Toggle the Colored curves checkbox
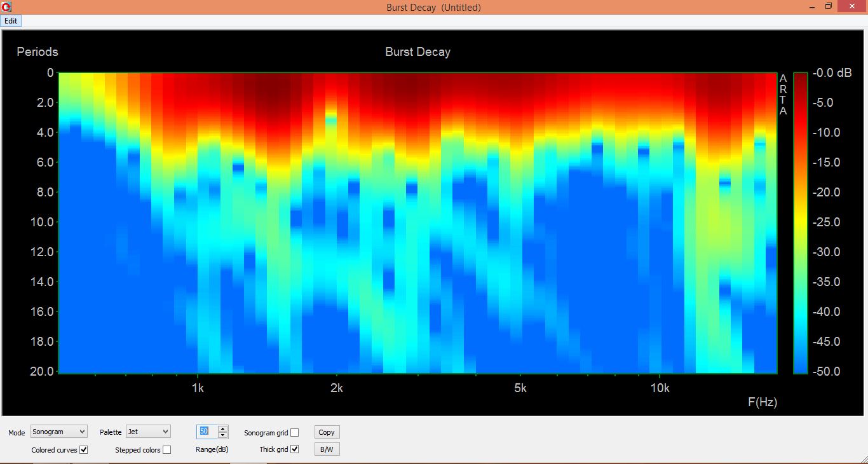This screenshot has width=868, height=464. pos(84,450)
